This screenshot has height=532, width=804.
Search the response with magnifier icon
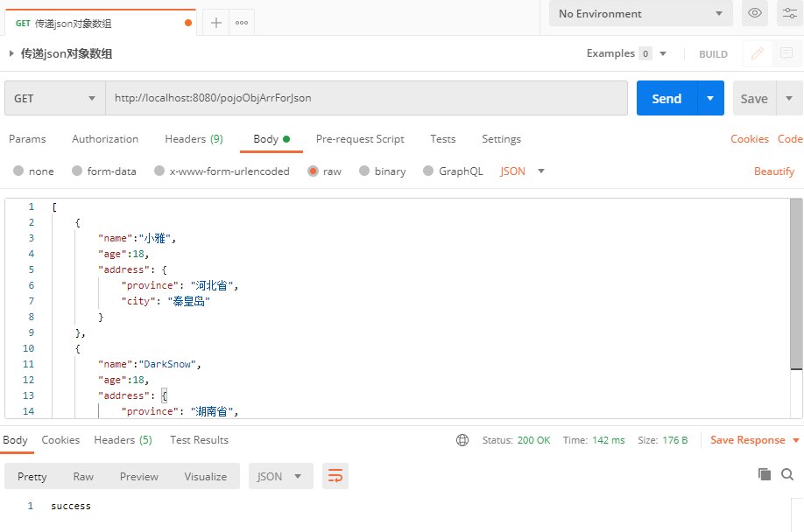(787, 474)
